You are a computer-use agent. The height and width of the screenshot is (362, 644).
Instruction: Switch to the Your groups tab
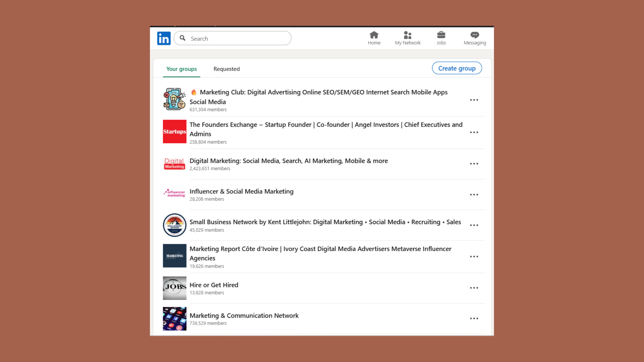tap(181, 69)
